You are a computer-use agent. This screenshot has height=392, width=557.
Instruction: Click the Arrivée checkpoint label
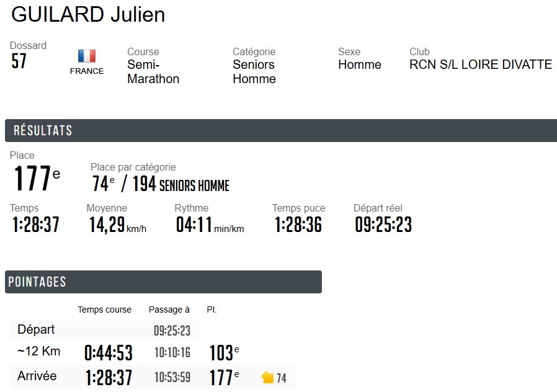(x=37, y=376)
